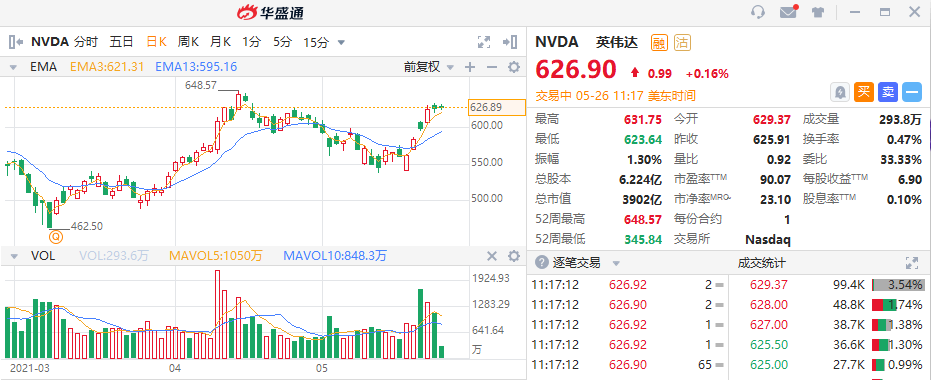Expand the 逐笔交易 dropdown
The width and height of the screenshot is (931, 380).
616,263
